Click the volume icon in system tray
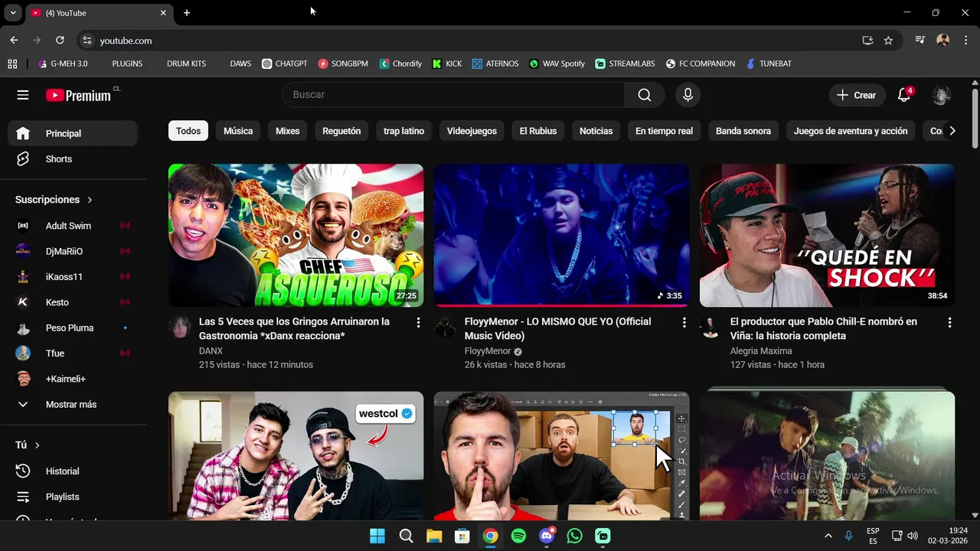This screenshot has height=551, width=980. click(913, 536)
